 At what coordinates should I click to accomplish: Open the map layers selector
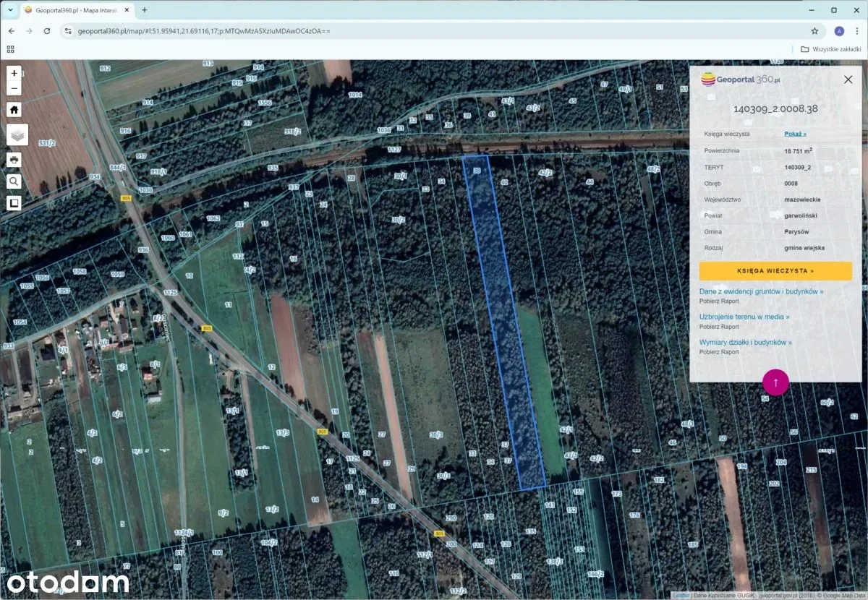[x=17, y=134]
